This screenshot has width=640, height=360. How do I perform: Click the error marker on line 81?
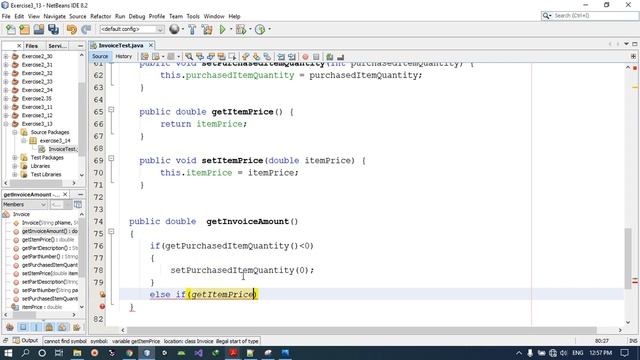[x=102, y=306]
